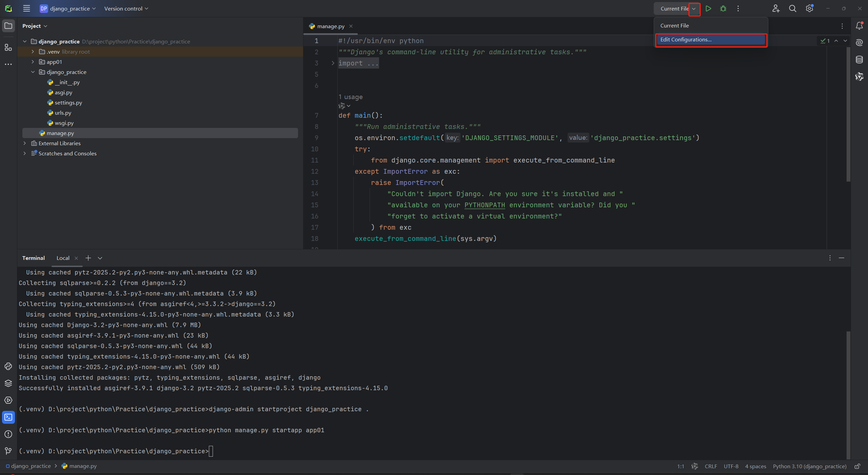868x475 pixels.
Task: Open the Python Console icon
Action: tap(8, 366)
